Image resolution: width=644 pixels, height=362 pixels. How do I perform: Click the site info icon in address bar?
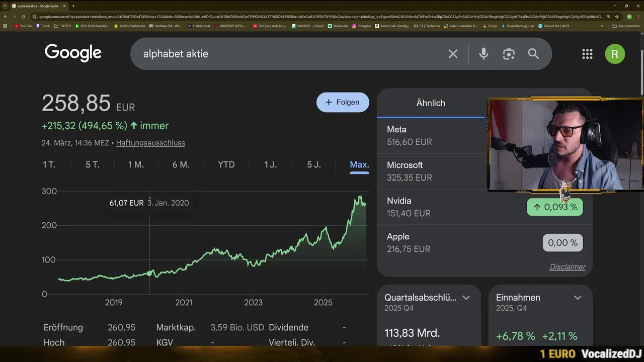pyautogui.click(x=34, y=17)
